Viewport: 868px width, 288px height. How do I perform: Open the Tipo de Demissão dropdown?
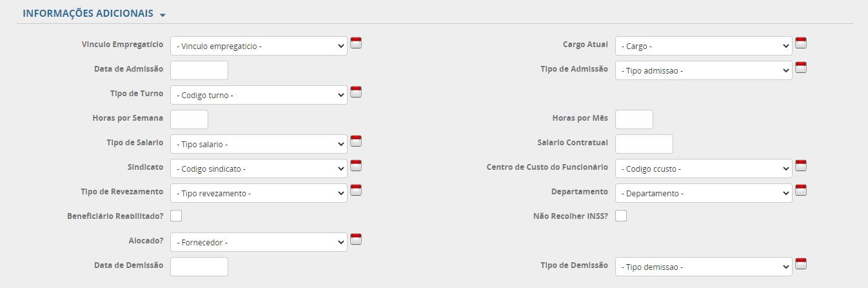[704, 267]
